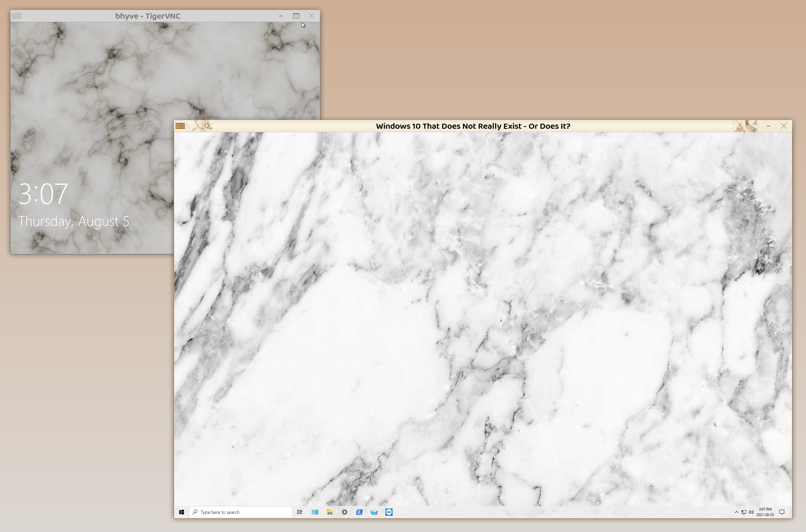Open the notification Action Center icon
Image resolution: width=806 pixels, height=532 pixels.
782,512
